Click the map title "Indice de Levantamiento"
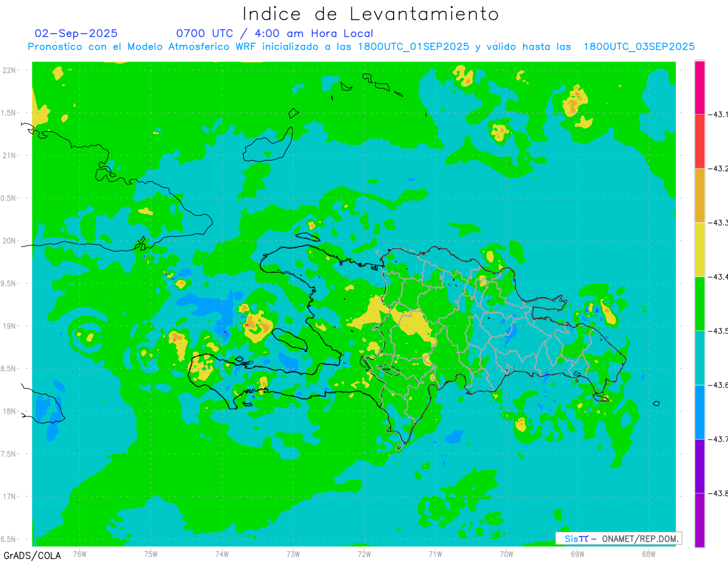 point(371,14)
